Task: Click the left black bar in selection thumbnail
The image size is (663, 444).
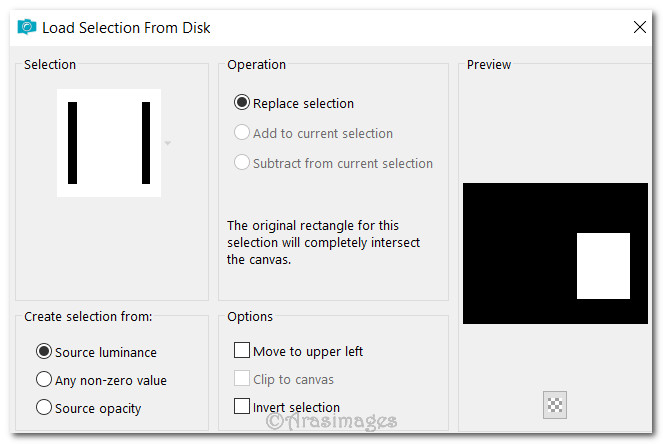Action: [73, 143]
